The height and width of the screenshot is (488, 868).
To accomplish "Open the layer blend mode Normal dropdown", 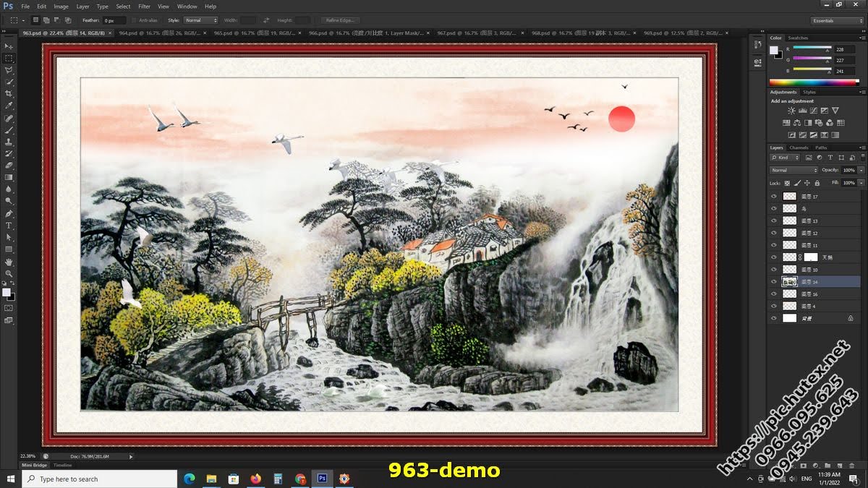I will click(793, 170).
